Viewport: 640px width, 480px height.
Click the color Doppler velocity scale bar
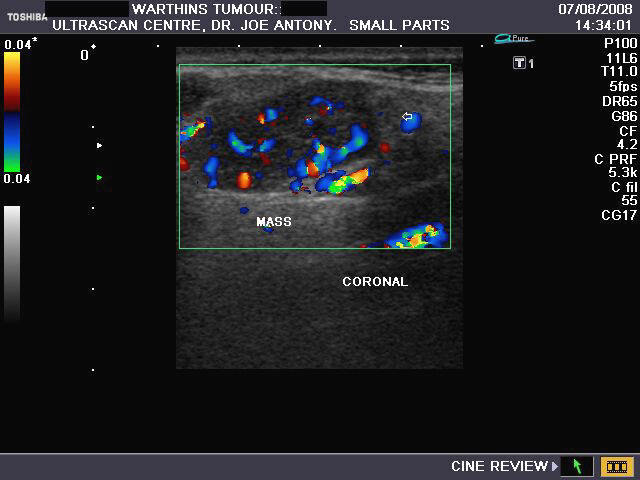pos(12,111)
